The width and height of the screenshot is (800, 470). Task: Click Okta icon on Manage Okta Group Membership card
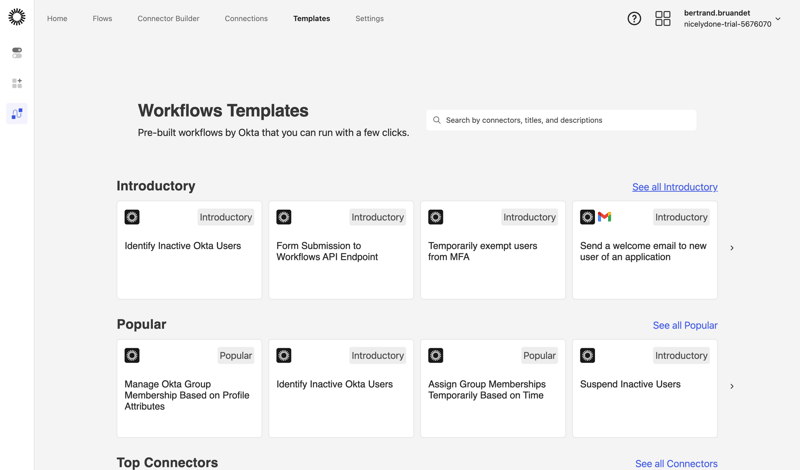tap(132, 355)
